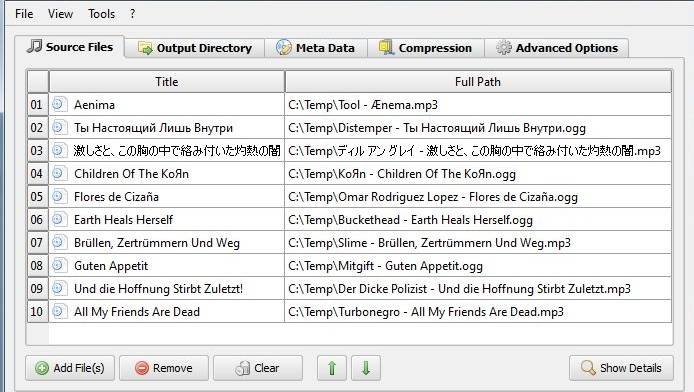694x392 pixels.
Task: Click the Clear button to empty list
Action: point(258,368)
